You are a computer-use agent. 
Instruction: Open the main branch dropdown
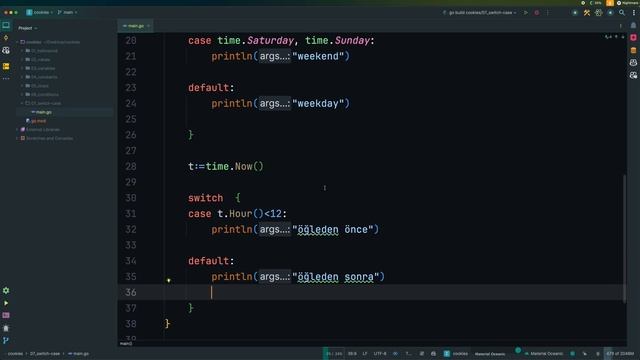pyautogui.click(x=68, y=12)
